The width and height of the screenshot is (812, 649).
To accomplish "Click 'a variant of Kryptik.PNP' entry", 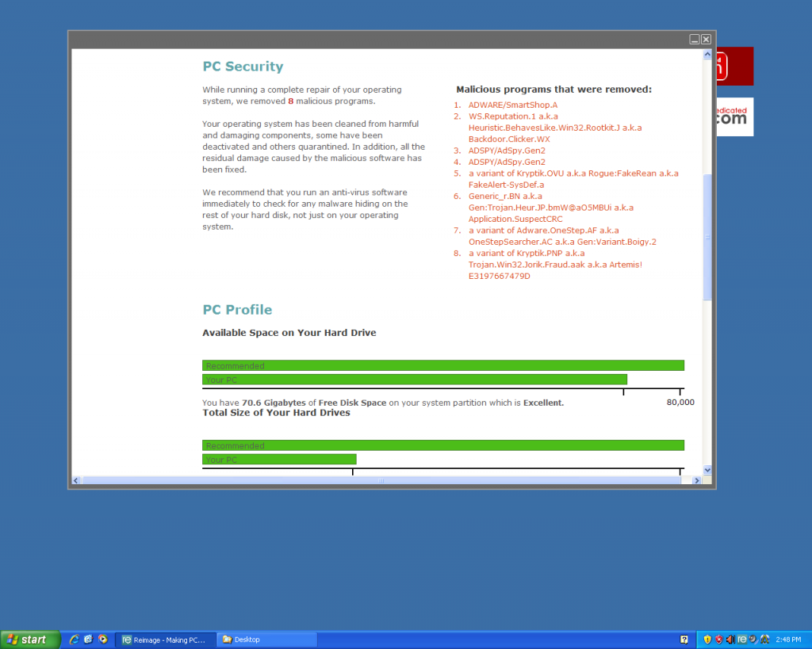I will pyautogui.click(x=515, y=253).
